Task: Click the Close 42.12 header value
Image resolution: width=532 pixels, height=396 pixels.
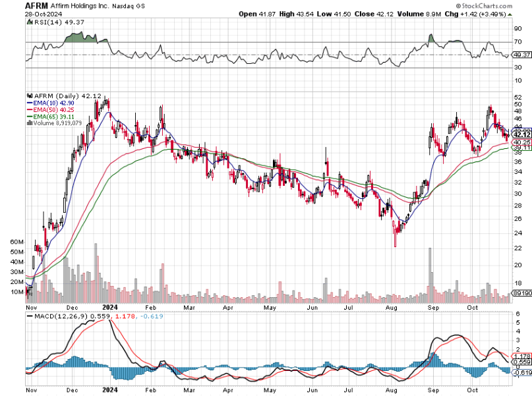Action: (x=374, y=14)
